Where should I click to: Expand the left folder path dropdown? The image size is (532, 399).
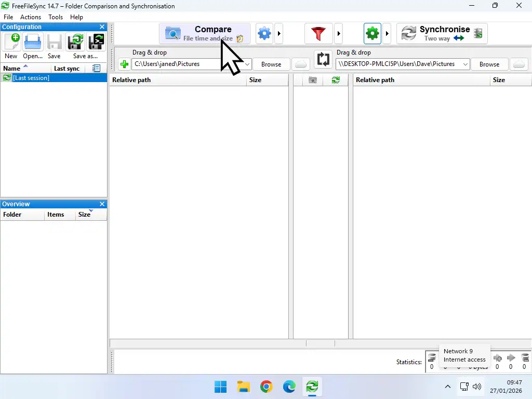click(x=248, y=64)
